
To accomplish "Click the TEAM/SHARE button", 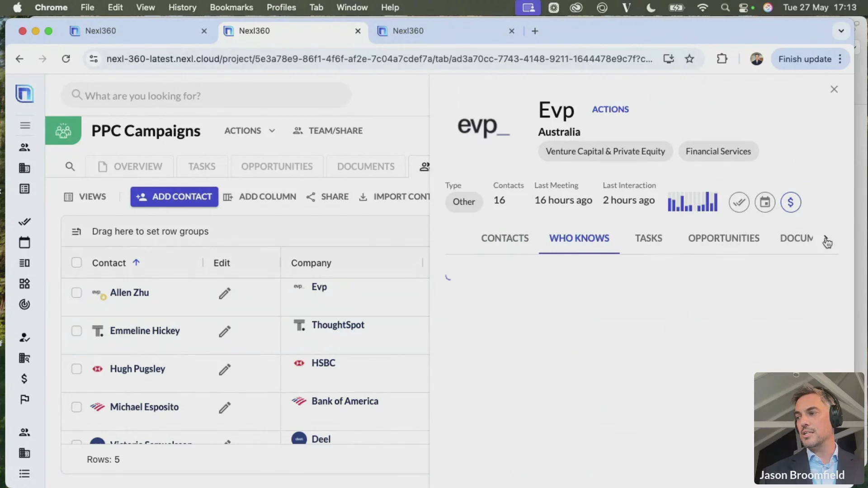I will click(x=328, y=131).
